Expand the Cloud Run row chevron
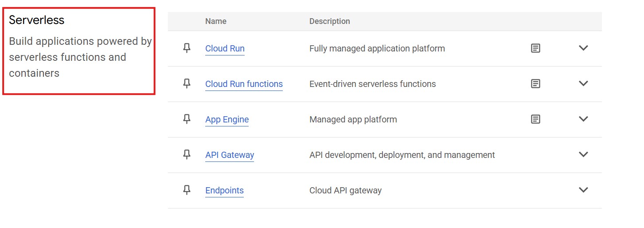The width and height of the screenshot is (644, 228). point(583,48)
